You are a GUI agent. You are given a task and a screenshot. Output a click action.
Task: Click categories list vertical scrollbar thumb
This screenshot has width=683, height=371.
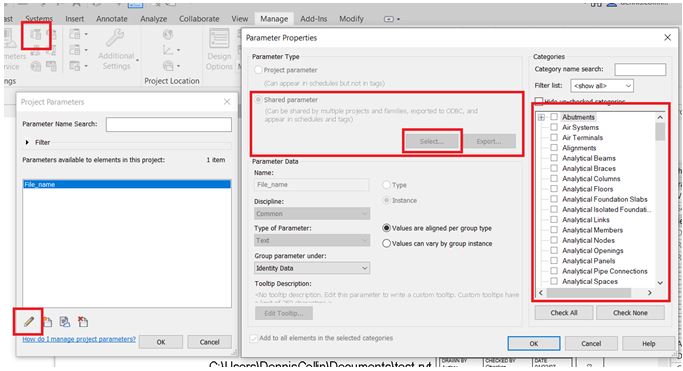coord(660,132)
